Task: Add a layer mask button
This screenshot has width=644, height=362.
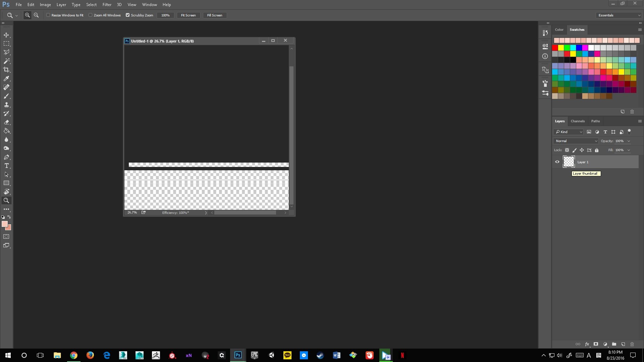Action: 596,344
